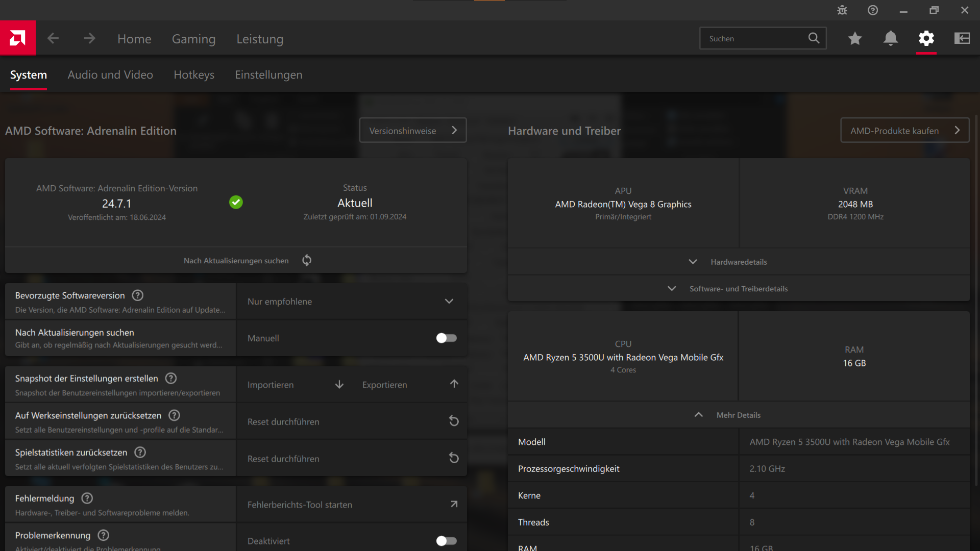Click the Exportieren up arrow icon
The height and width of the screenshot is (551, 980).
454,384
